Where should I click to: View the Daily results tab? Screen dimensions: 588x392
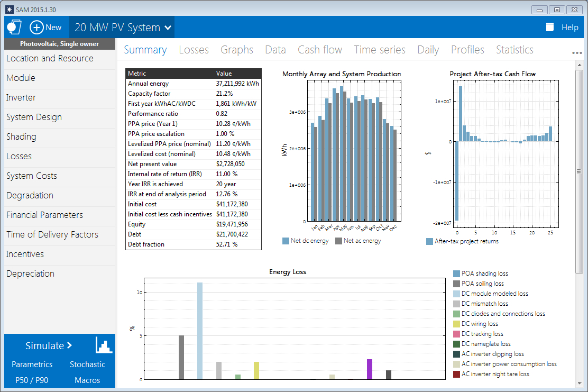pos(428,49)
